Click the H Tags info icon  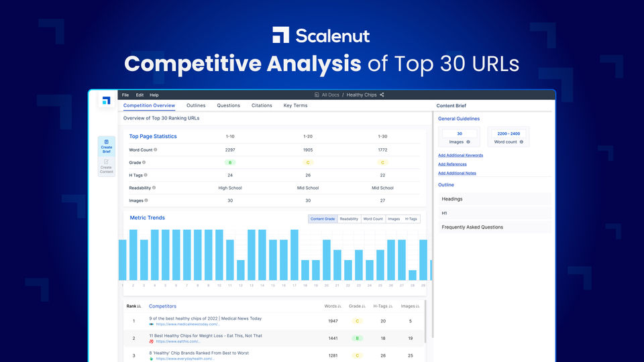coord(146,175)
